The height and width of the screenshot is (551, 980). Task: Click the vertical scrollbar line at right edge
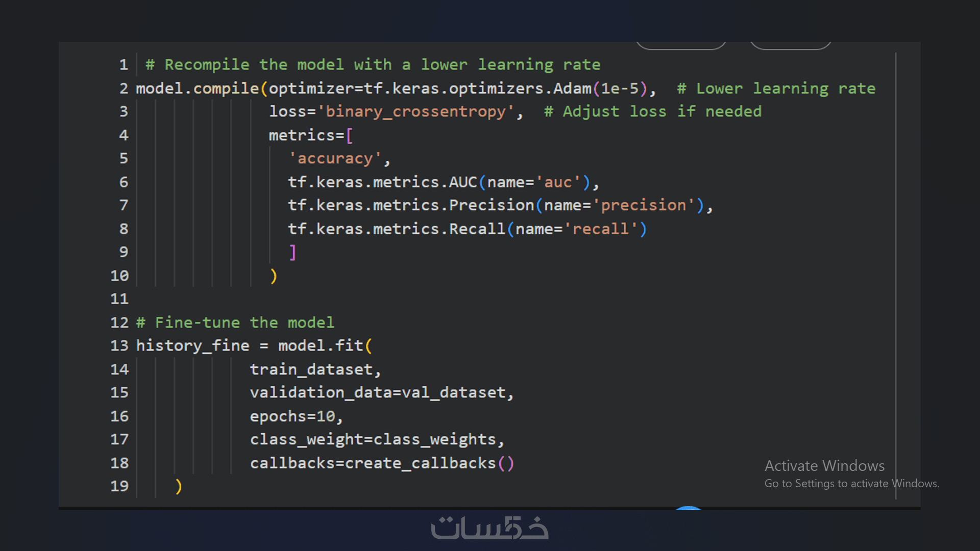point(896,275)
